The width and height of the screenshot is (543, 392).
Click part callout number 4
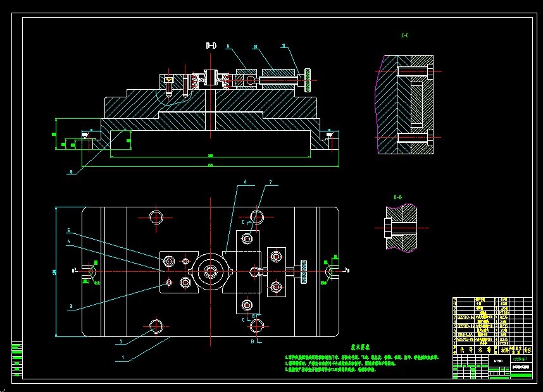69,242
